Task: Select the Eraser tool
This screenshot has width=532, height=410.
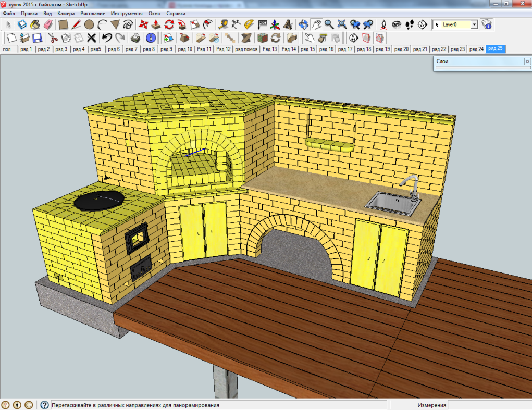Action: (x=48, y=24)
